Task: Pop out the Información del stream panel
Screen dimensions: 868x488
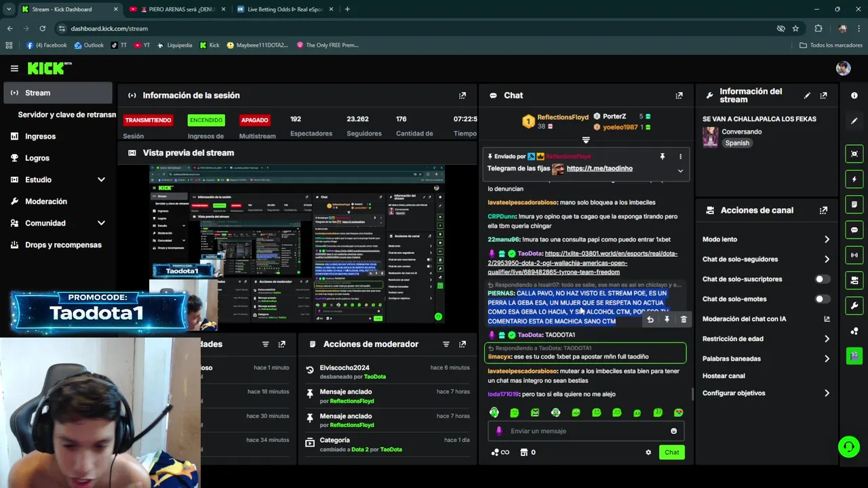Action: pos(823,96)
